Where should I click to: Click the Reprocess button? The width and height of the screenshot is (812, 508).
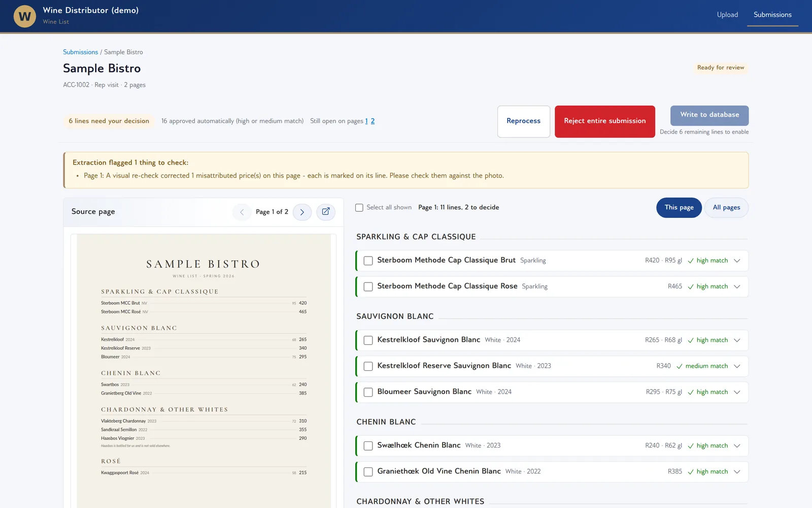coord(524,121)
